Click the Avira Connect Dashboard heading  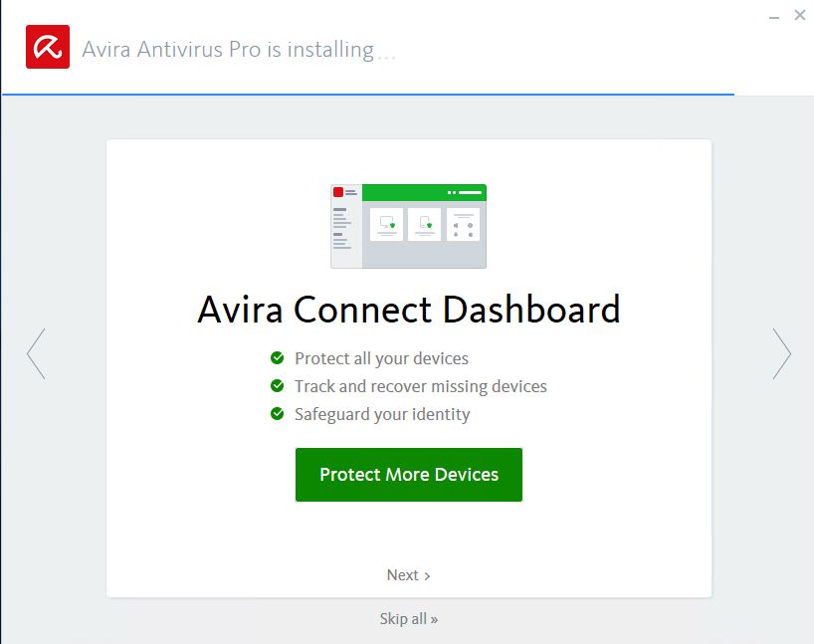409,310
